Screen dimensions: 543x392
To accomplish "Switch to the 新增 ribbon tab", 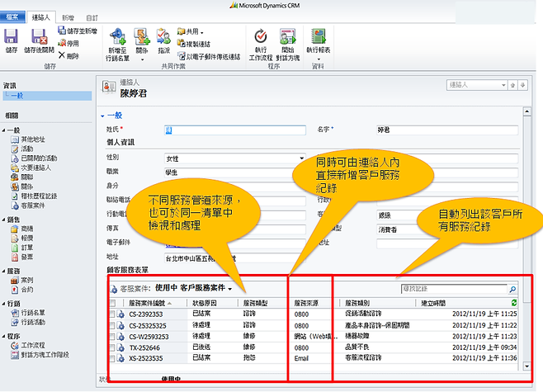I will pyautogui.click(x=68, y=17).
